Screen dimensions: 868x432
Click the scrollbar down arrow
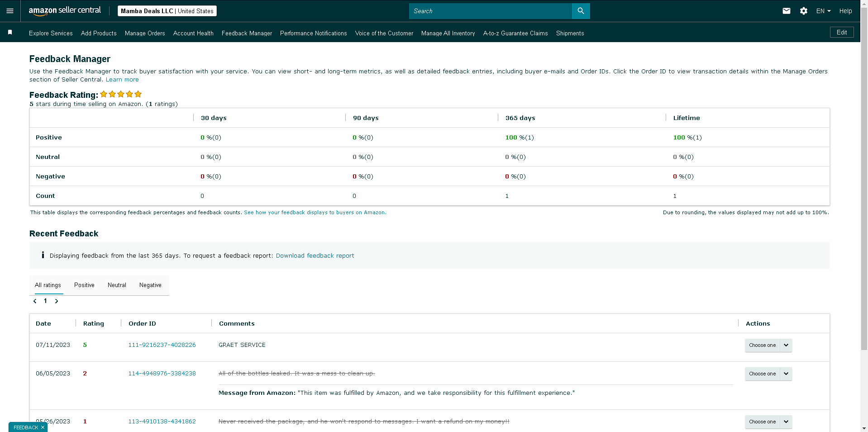coord(864,428)
